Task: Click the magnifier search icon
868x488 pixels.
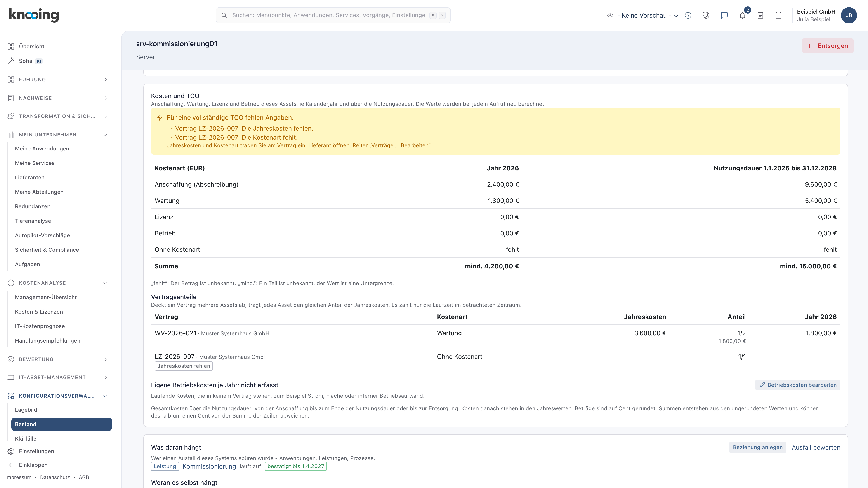Action: (x=224, y=16)
